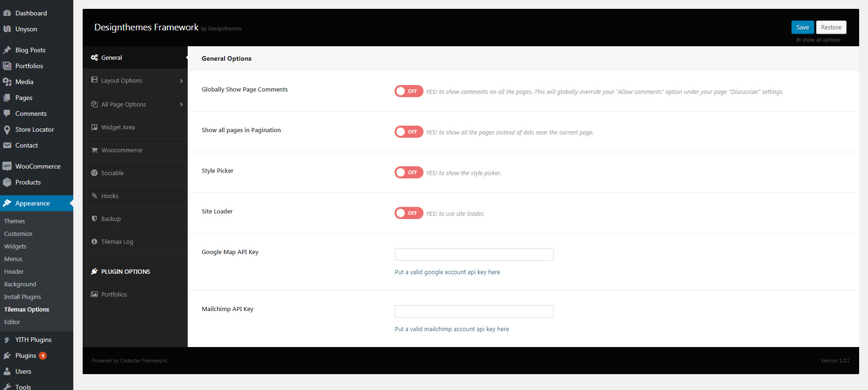868x390 pixels.
Task: Open Store Locator pin icon in admin menu
Action: point(7,130)
